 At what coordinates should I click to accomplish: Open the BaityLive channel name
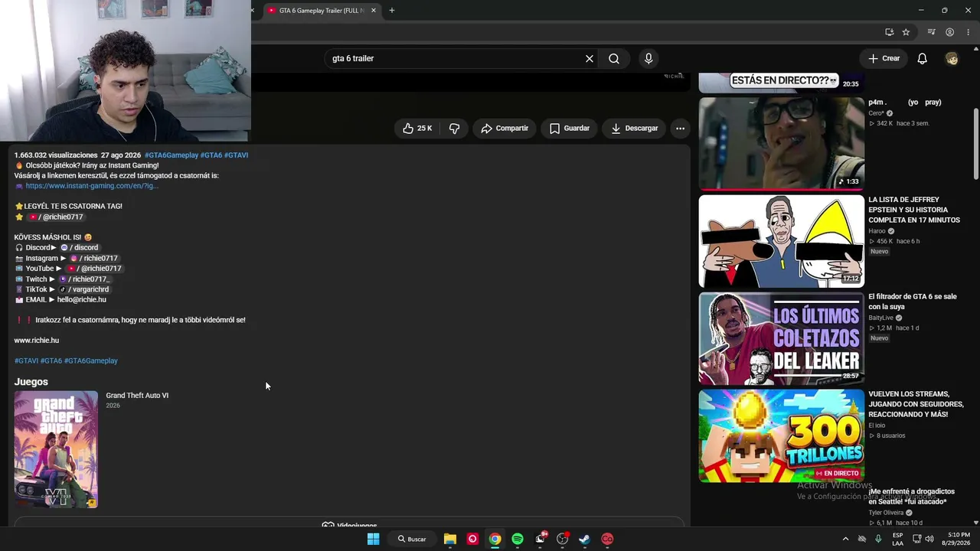(x=880, y=318)
